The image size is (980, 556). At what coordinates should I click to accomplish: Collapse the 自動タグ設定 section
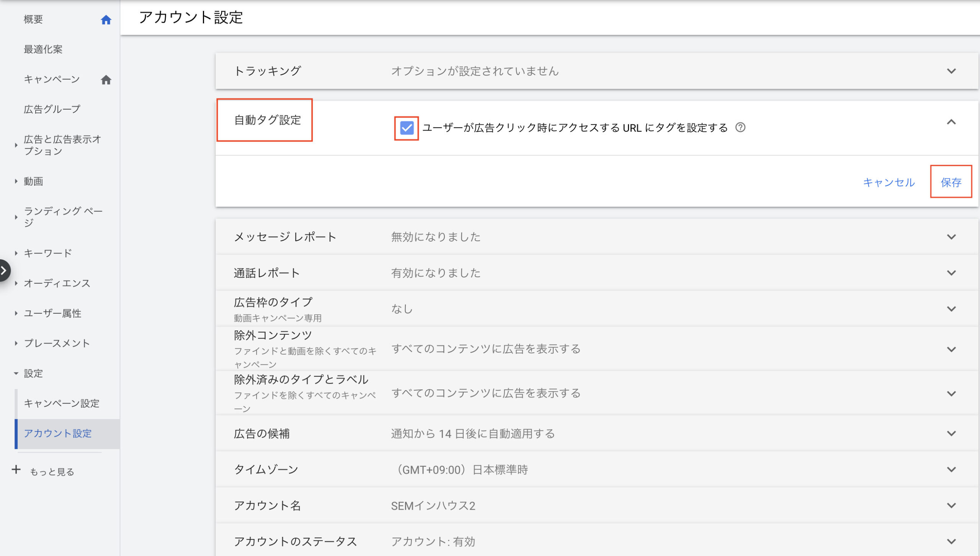(x=951, y=122)
